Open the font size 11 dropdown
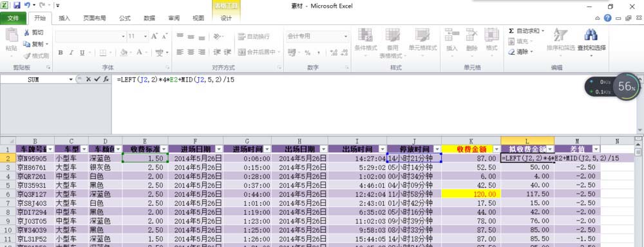 coord(145,37)
